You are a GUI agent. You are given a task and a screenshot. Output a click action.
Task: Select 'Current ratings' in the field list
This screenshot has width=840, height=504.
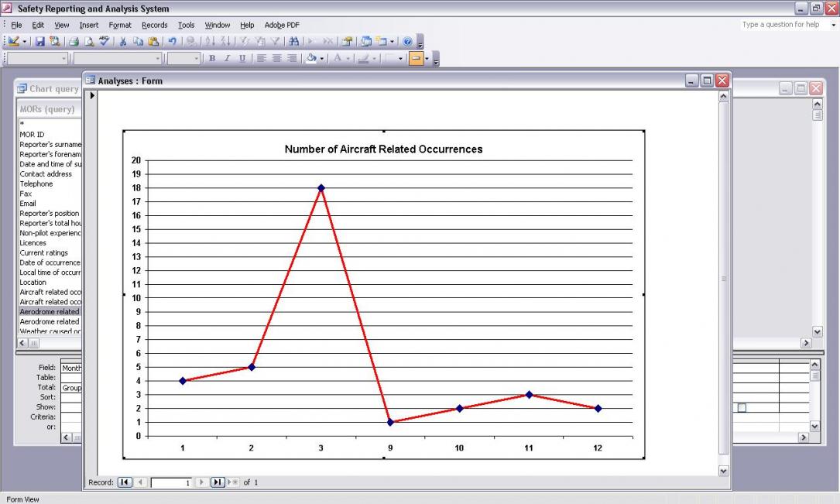coord(44,253)
